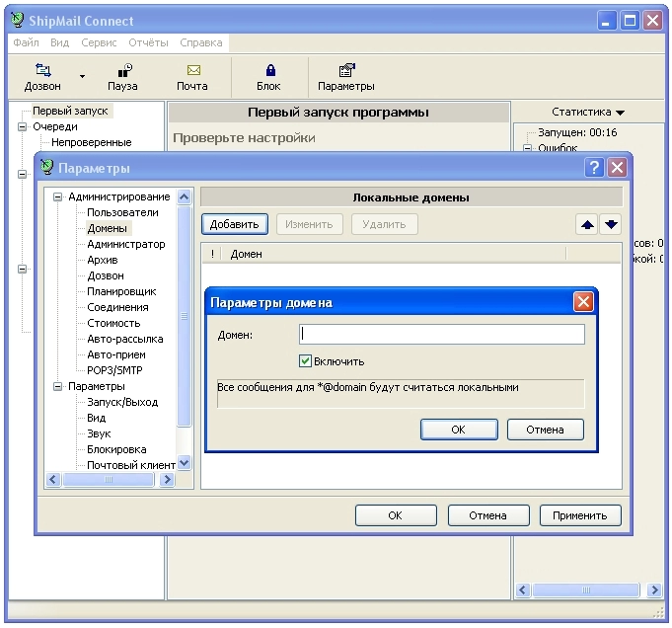Image resolution: width=672 pixels, height=628 pixels.
Task: Move domain up with the up arrow
Action: click(587, 224)
